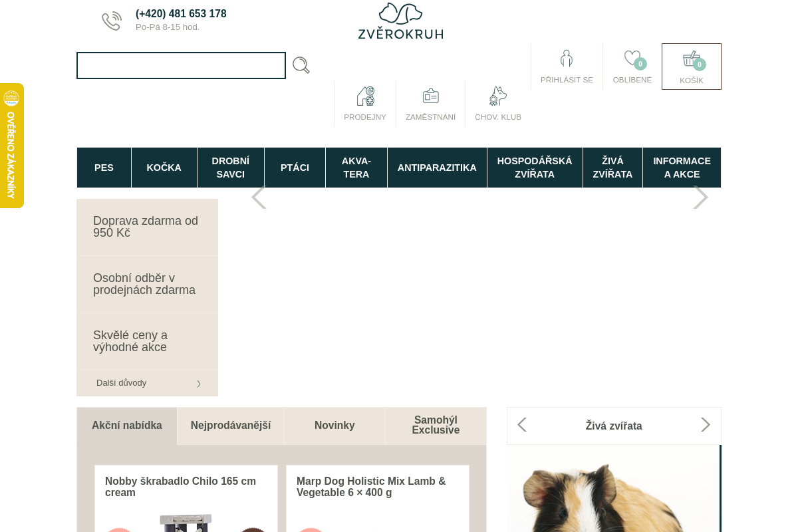Click the phone handset icon
The image size is (798, 532).
(112, 21)
